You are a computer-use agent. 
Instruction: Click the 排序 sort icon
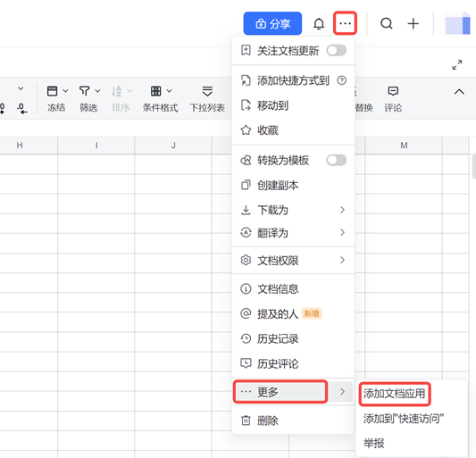(x=117, y=91)
